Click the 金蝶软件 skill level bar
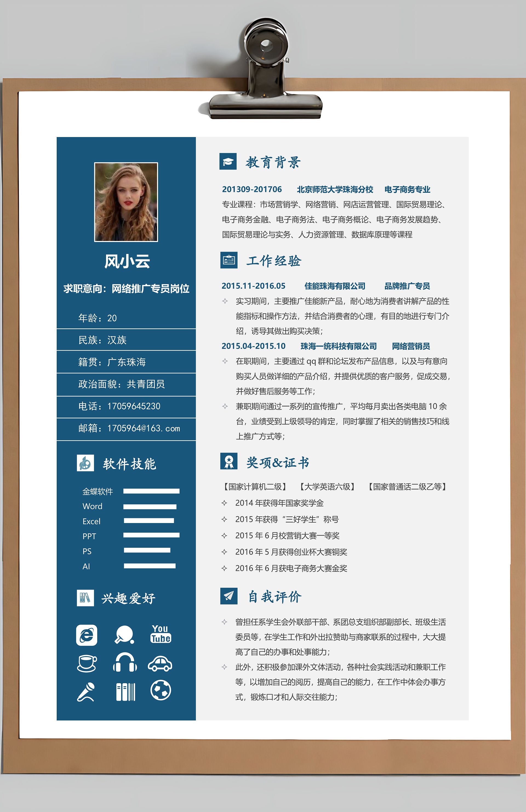The image size is (526, 812). [x=151, y=491]
